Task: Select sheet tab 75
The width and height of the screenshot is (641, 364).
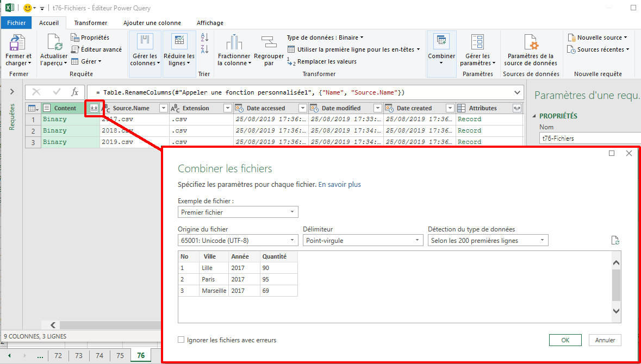Action: (120, 355)
